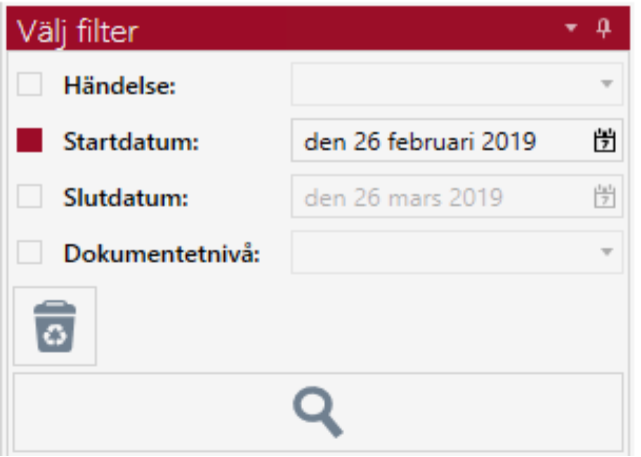This screenshot has height=457, width=641.
Task: Expand the Dokumentetnivå dropdown arrow
Action: tap(606, 253)
